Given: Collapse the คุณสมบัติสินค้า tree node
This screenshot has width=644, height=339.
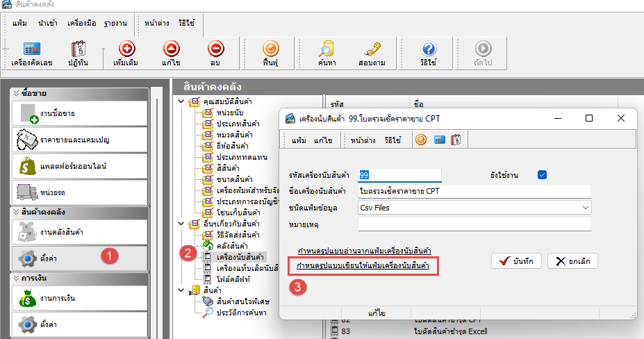Looking at the screenshot, I should click(x=182, y=101).
